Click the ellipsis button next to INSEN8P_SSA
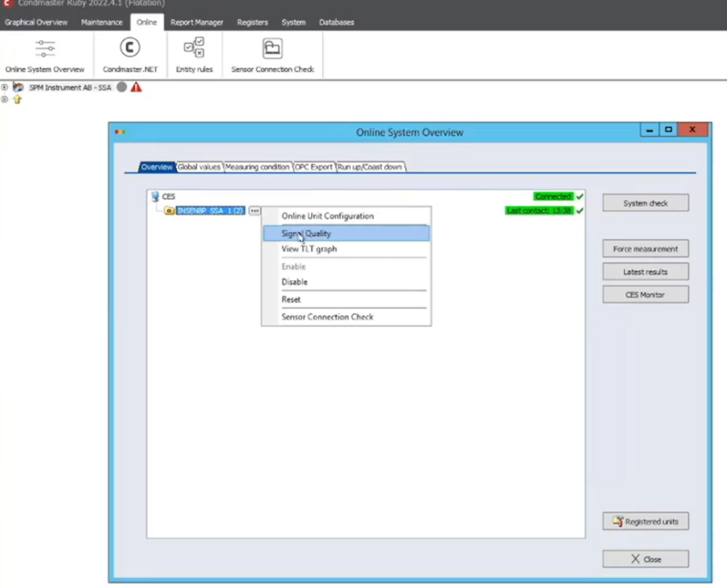 [x=254, y=210]
